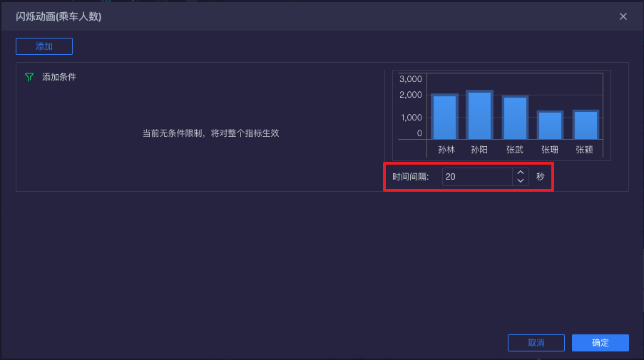This screenshot has width=644, height=360.
Task: Decrease the time interval with the down arrow
Action: coord(521,181)
